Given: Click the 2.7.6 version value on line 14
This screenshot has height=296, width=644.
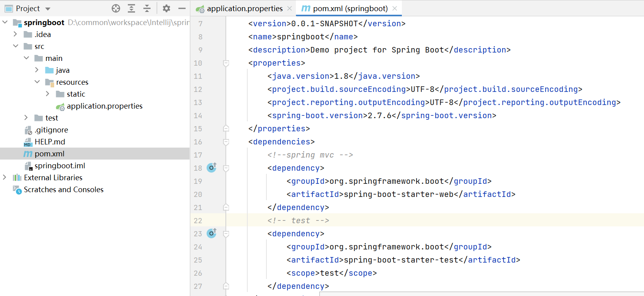Looking at the screenshot, I should coord(380,115).
